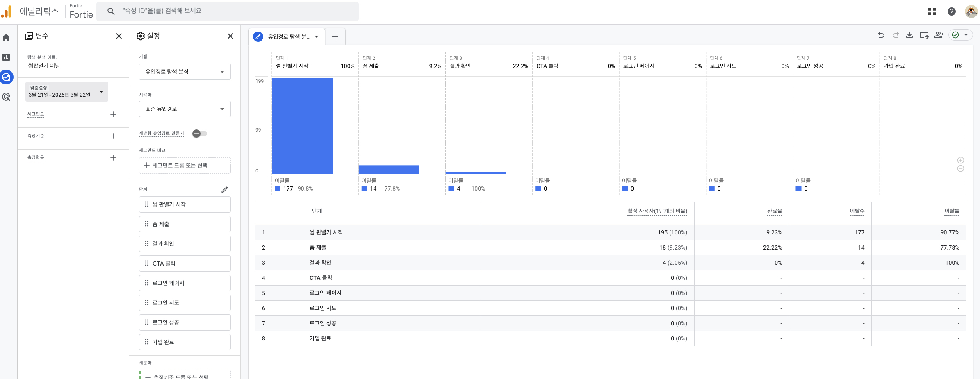Open the Google apps grid icon
The image size is (980, 379).
[932, 11]
